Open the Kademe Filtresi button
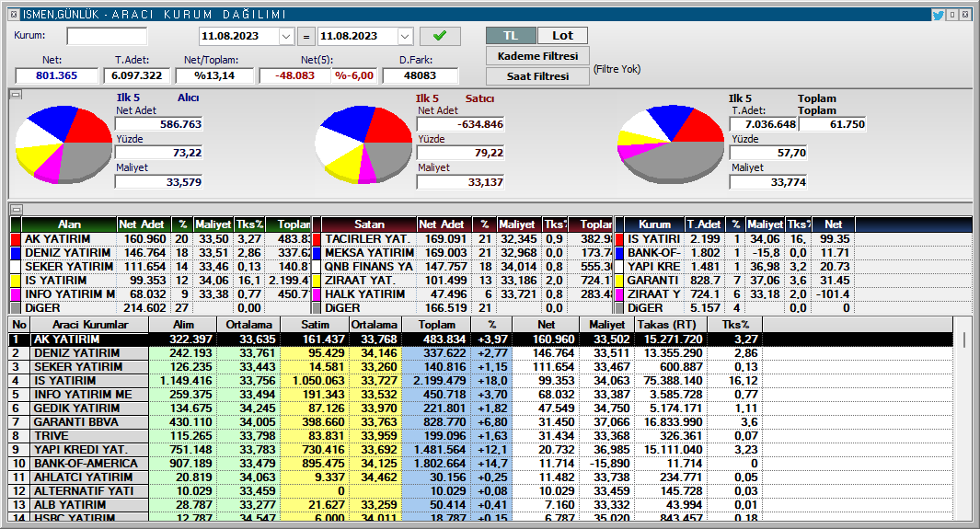The width and height of the screenshot is (980, 529). (537, 56)
